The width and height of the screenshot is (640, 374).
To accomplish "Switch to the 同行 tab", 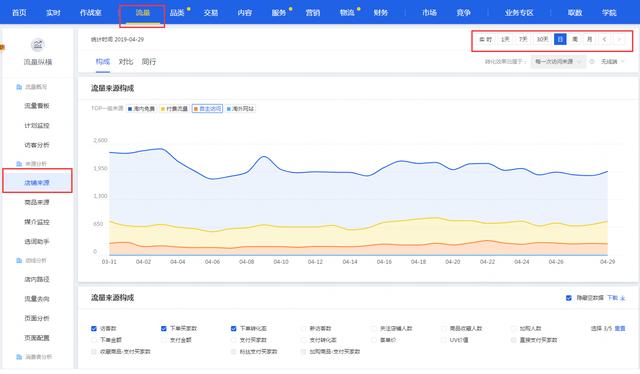I will click(149, 62).
